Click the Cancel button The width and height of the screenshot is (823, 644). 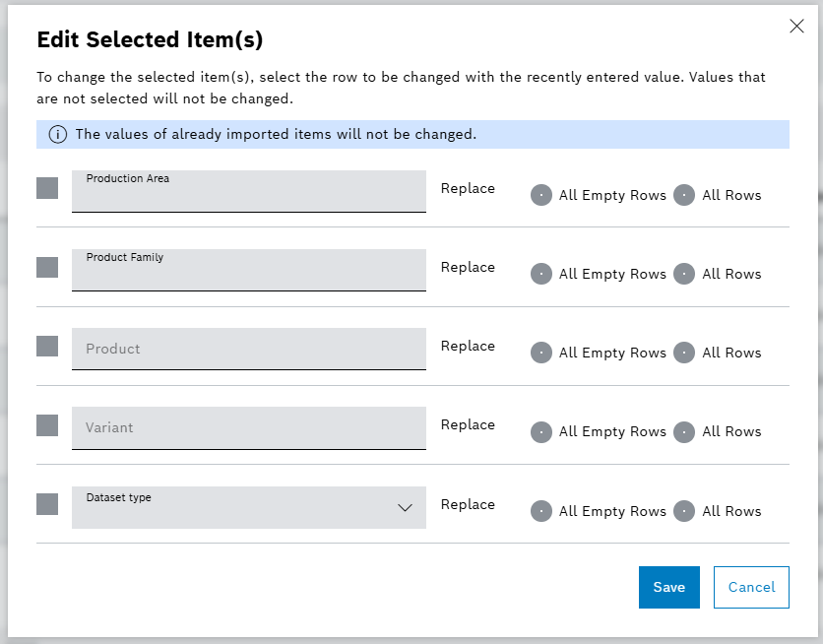tap(751, 587)
